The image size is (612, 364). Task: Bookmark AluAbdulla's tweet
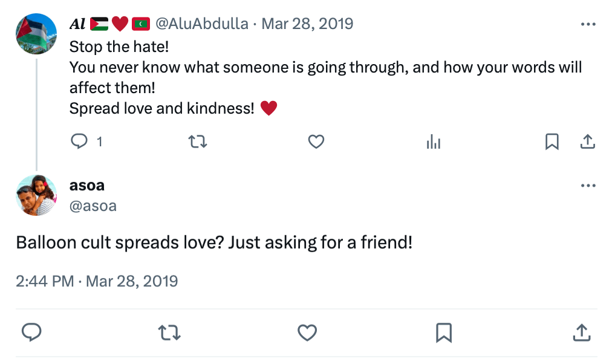552,141
